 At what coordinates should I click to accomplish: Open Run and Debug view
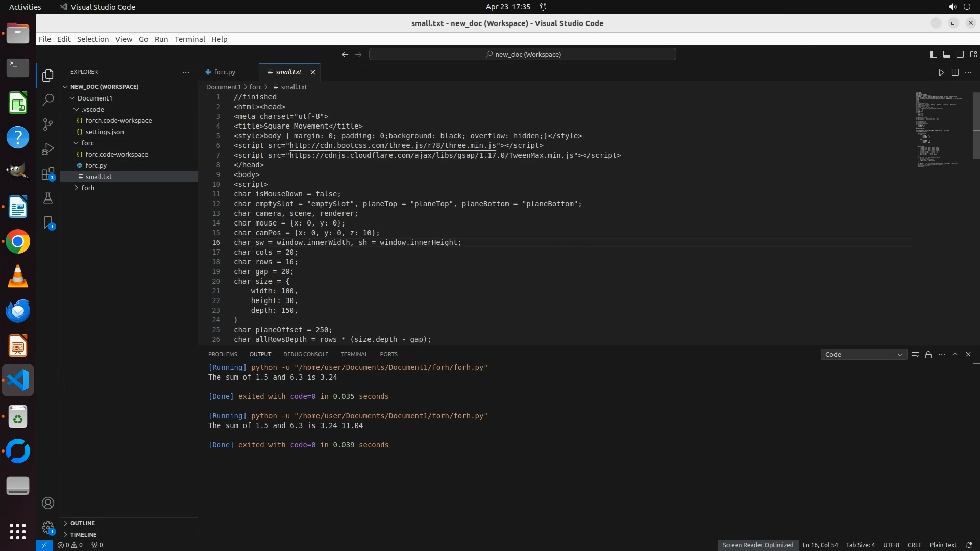(x=48, y=149)
